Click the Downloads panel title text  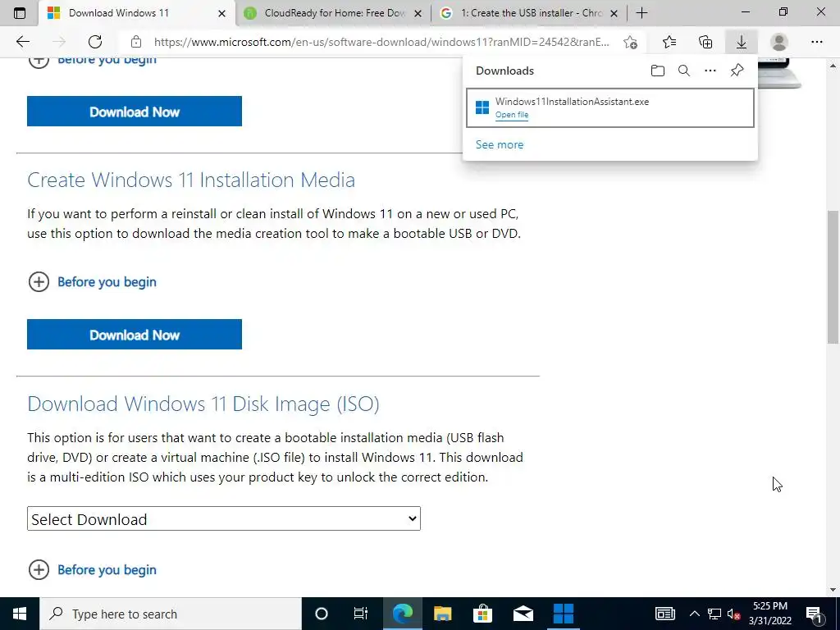[504, 71]
